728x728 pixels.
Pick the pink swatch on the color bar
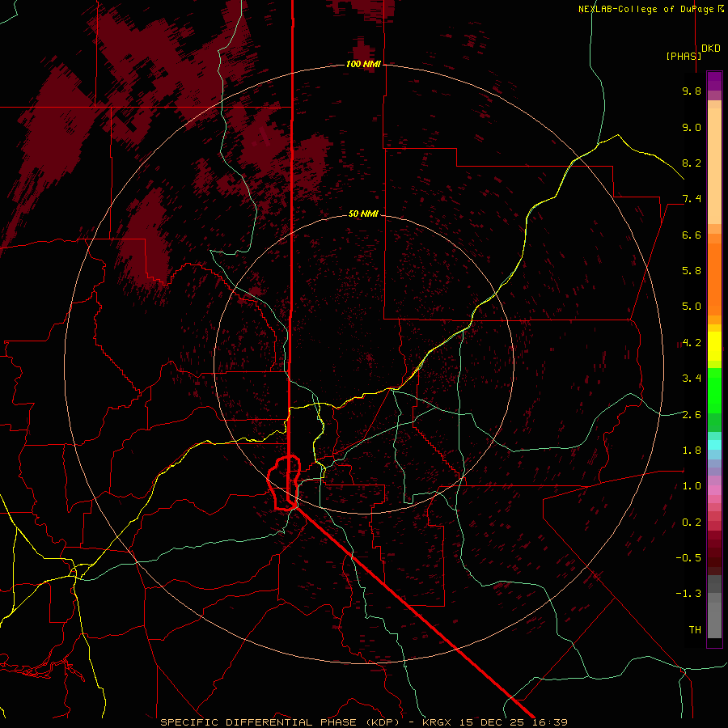714,490
